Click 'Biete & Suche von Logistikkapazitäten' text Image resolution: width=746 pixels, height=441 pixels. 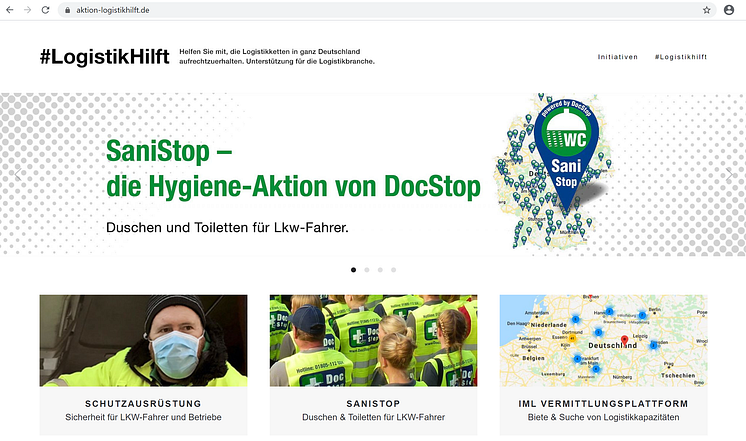click(x=603, y=417)
